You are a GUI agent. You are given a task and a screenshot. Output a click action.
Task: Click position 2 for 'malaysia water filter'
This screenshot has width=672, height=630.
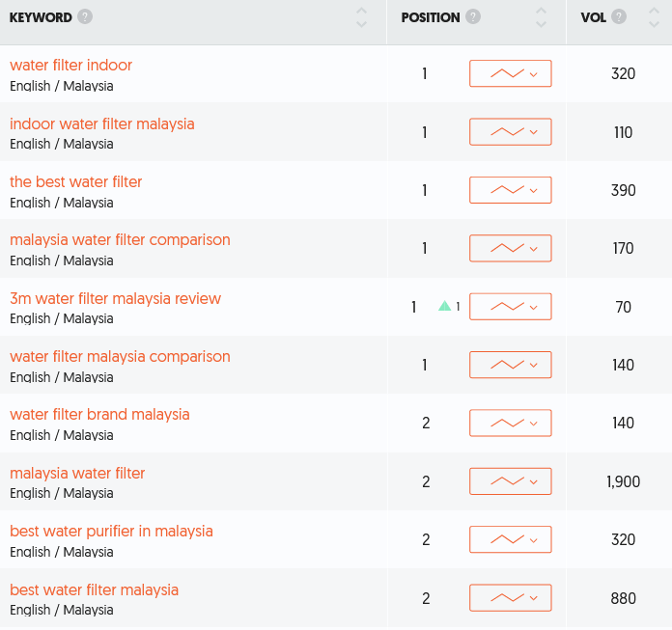[426, 481]
